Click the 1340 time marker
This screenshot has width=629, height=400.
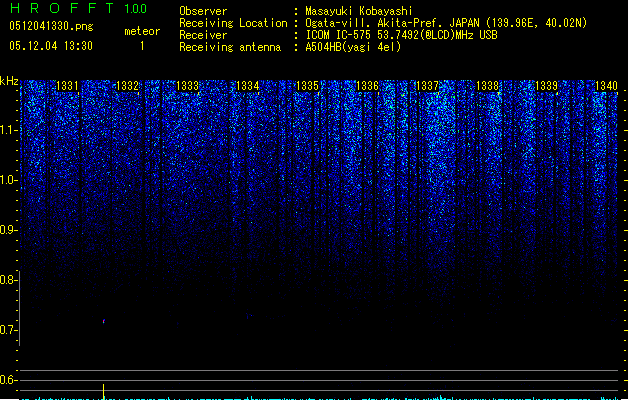pos(607,86)
